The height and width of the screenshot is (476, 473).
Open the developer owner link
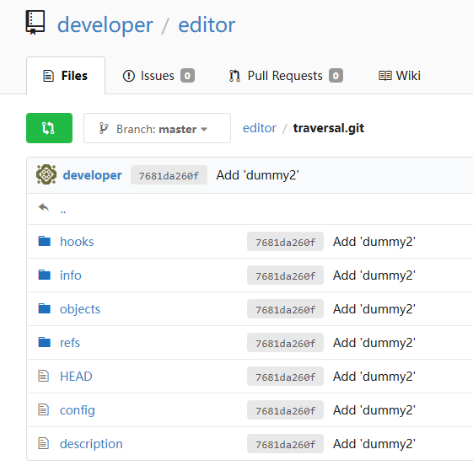tap(105, 25)
